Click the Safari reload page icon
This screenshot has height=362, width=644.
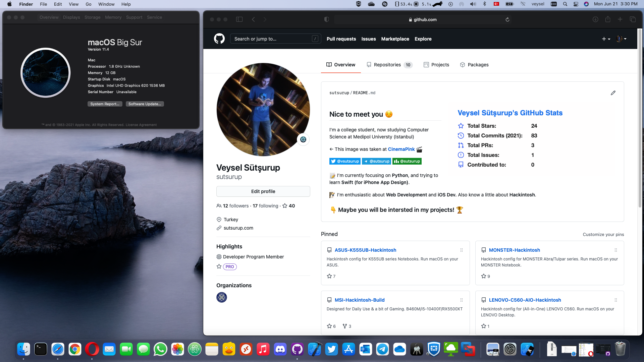(507, 19)
